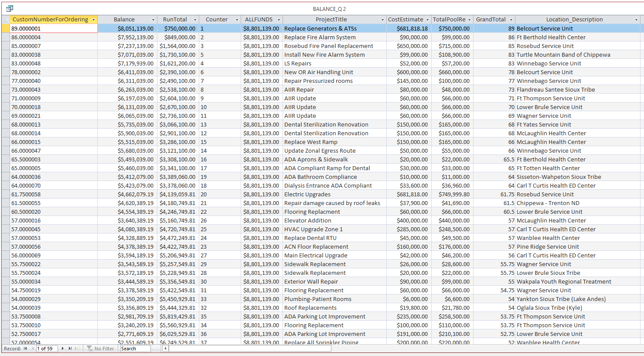Image resolution: width=644 pixels, height=356 pixels.
Task: Click the 'Update Zonal Egress Route' cell
Action: pyautogui.click(x=334, y=151)
